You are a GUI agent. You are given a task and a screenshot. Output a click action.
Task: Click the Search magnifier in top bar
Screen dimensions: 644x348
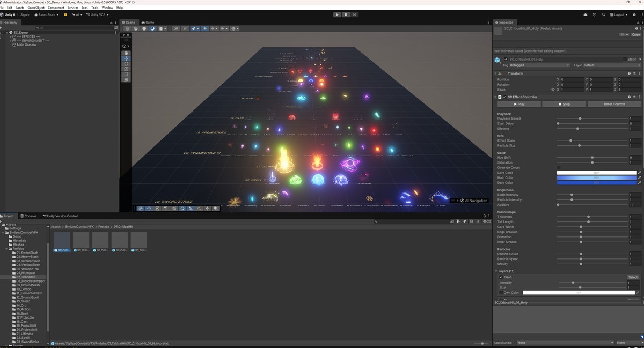pyautogui.click(x=603, y=14)
